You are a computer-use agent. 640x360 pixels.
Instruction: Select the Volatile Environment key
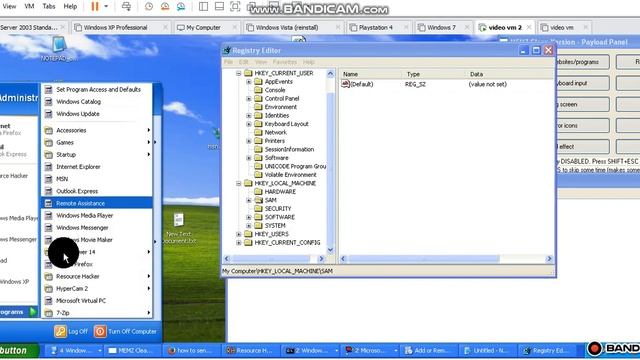285,175
